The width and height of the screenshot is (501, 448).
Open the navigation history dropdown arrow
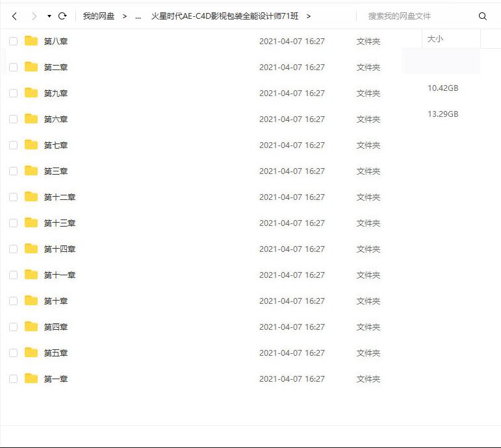(x=49, y=16)
